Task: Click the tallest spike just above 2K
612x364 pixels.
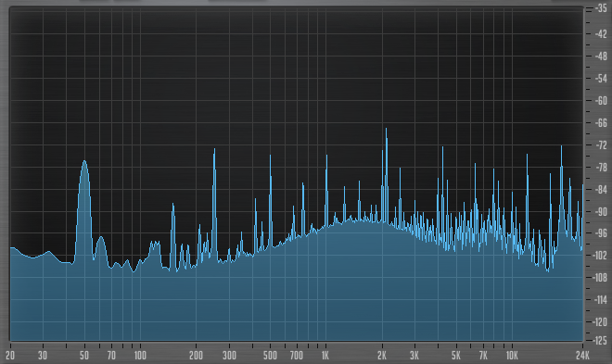Action: [386, 175]
